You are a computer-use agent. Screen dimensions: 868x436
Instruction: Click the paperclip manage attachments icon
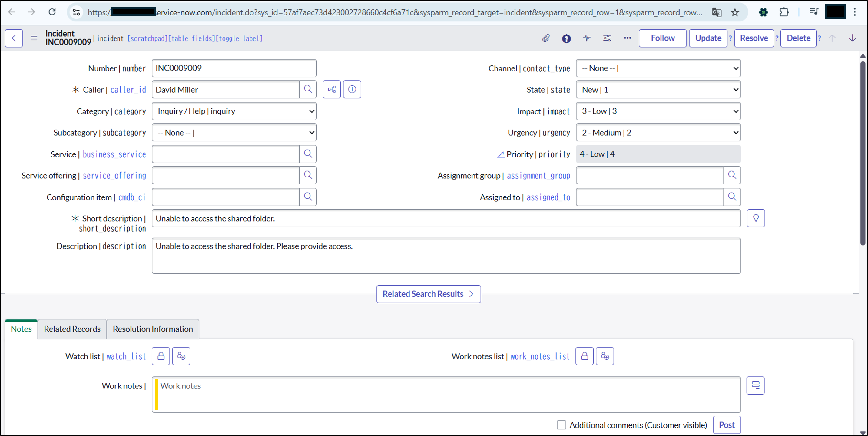pyautogui.click(x=546, y=38)
